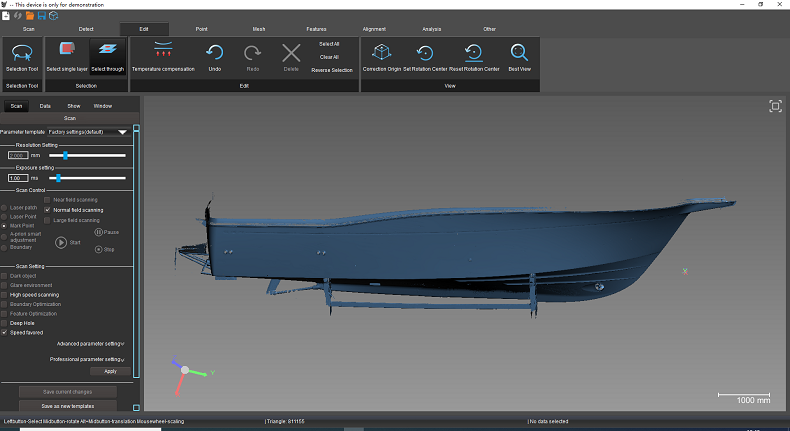790x431 pixels.
Task: Click Save as new templates
Action: [68, 406]
